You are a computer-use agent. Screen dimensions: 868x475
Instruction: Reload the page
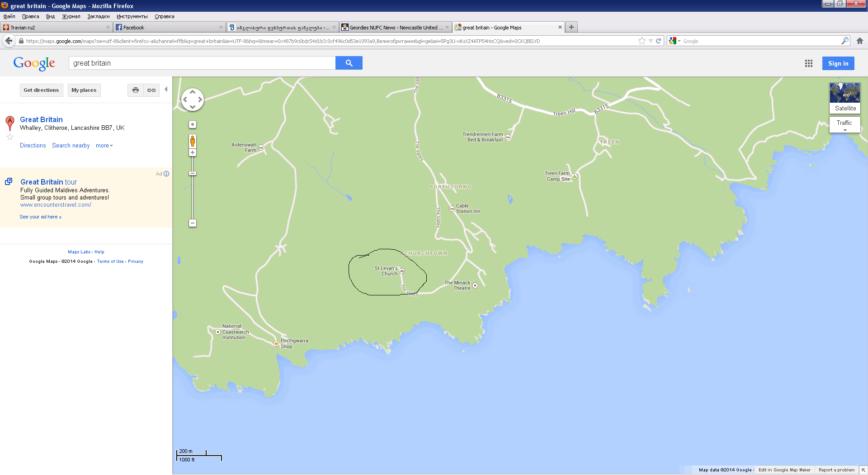659,41
